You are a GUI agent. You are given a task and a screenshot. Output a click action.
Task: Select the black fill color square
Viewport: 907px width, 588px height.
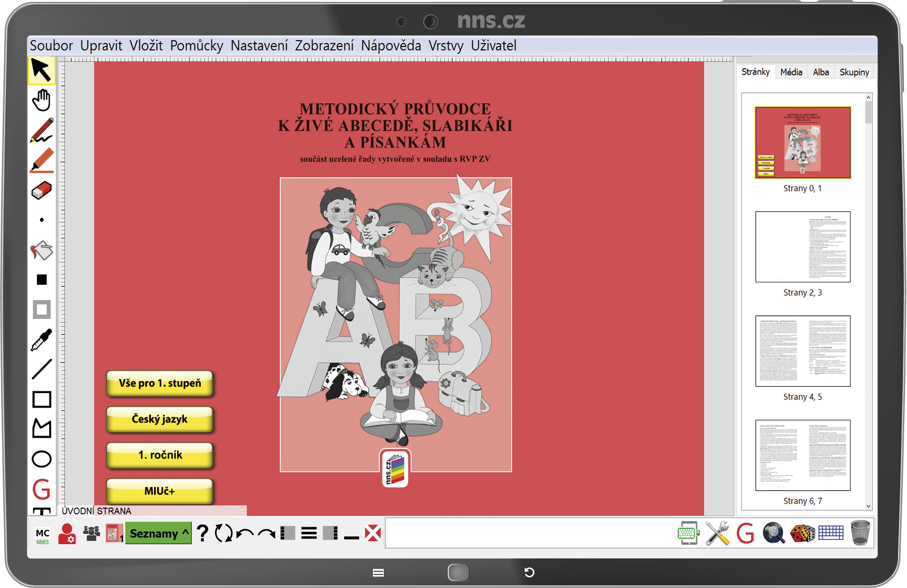click(x=41, y=280)
